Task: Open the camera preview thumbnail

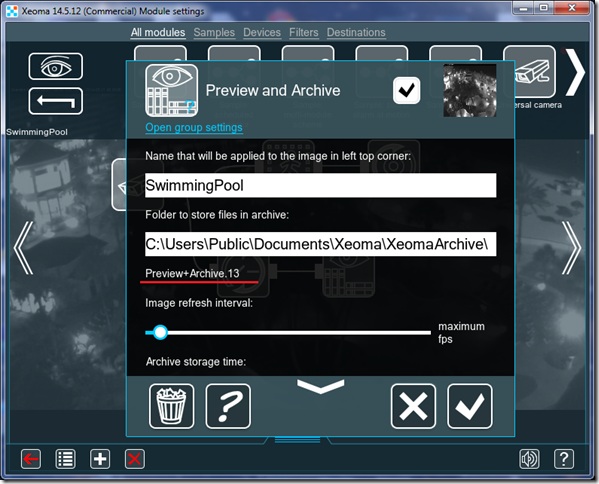Action: point(469,90)
